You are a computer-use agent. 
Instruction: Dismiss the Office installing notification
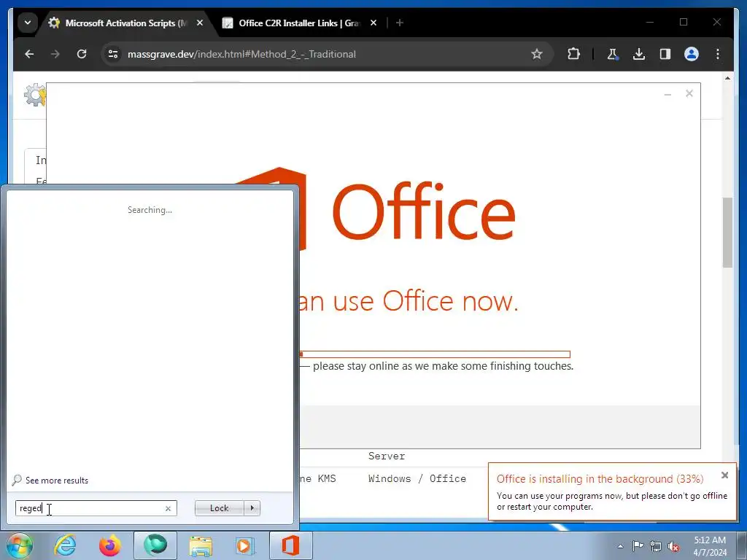(x=724, y=475)
